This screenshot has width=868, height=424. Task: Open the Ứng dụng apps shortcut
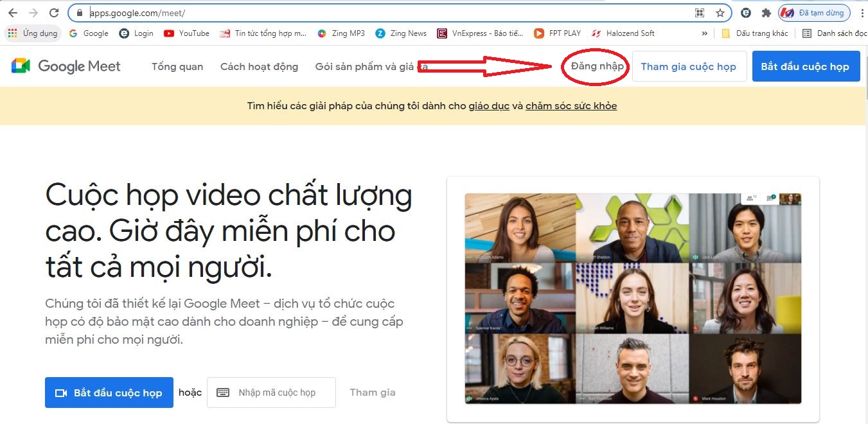[32, 33]
